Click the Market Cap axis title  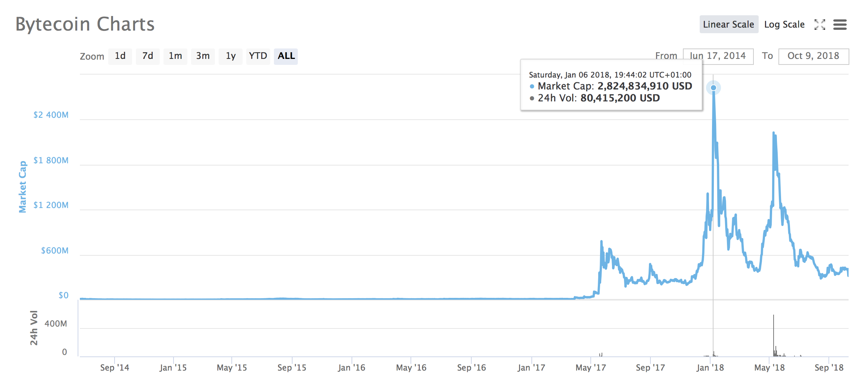pyautogui.click(x=23, y=187)
